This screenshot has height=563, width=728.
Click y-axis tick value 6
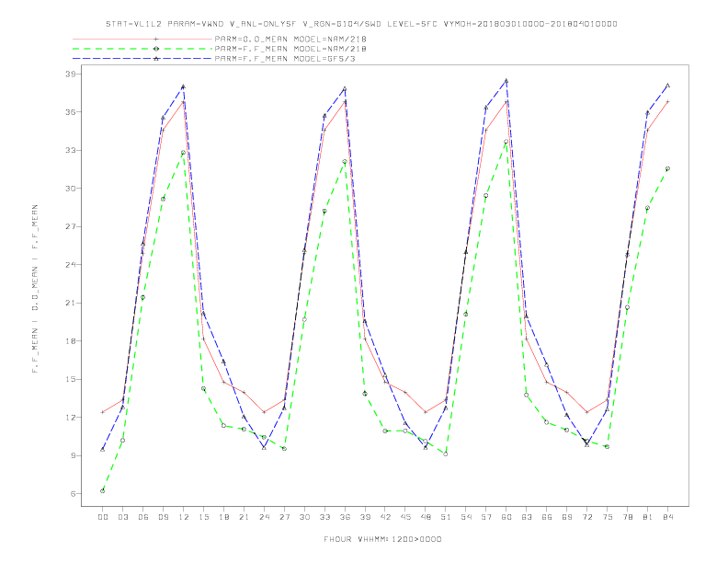click(72, 494)
